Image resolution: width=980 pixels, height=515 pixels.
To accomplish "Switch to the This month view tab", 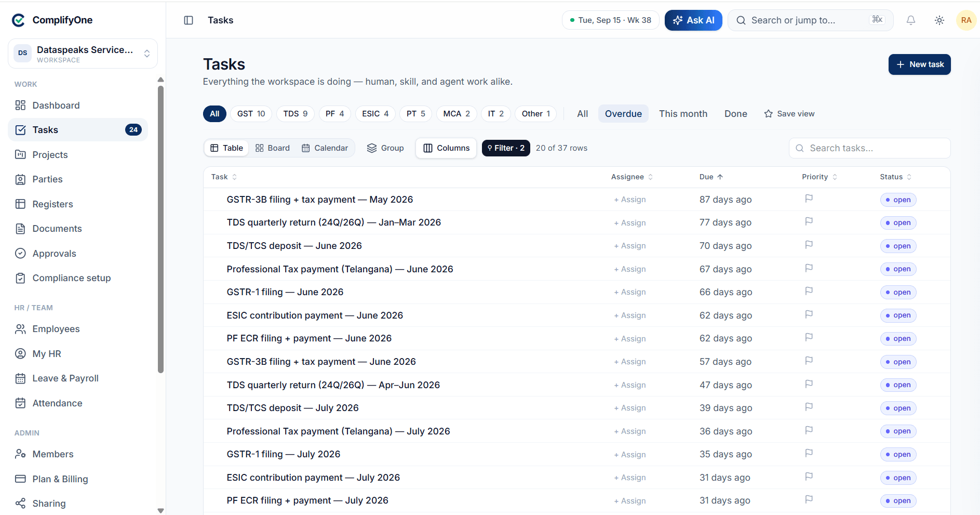I will tap(683, 114).
